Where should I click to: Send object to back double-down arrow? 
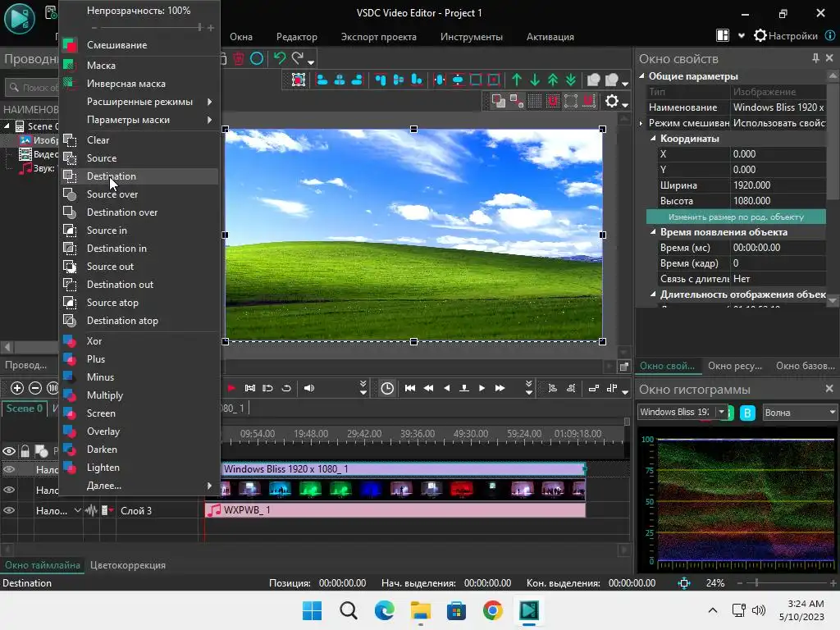pyautogui.click(x=571, y=80)
